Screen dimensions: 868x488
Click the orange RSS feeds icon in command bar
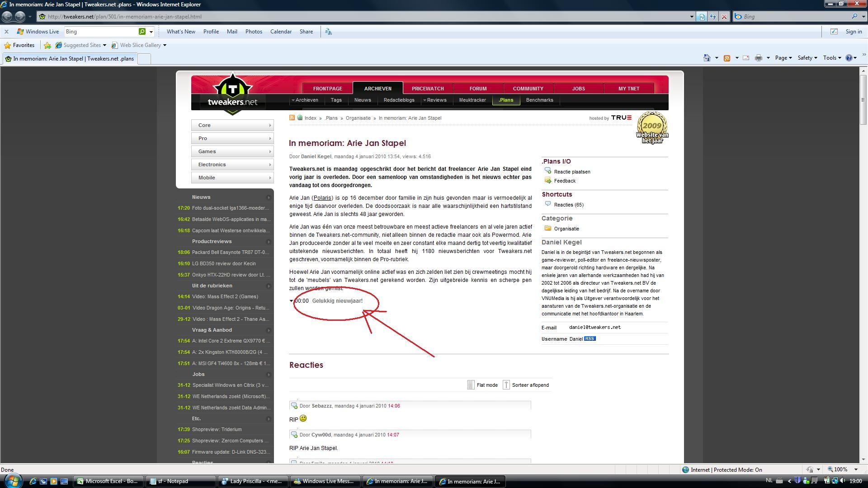click(727, 58)
